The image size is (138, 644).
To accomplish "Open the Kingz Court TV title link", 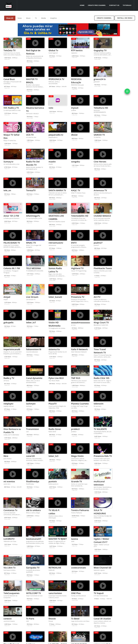I will (x=101, y=323).
